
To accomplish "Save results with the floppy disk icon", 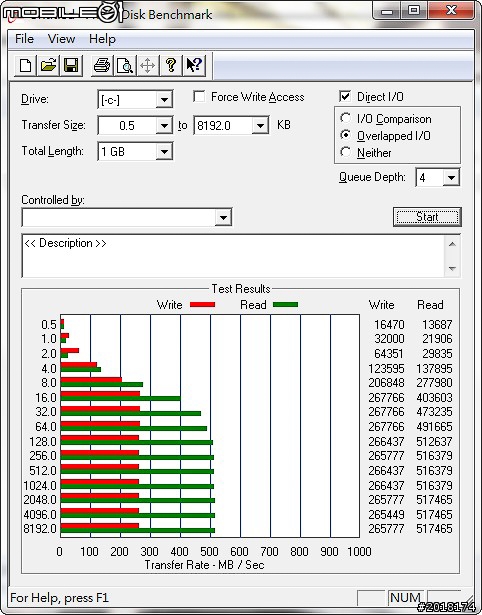I will (71, 65).
